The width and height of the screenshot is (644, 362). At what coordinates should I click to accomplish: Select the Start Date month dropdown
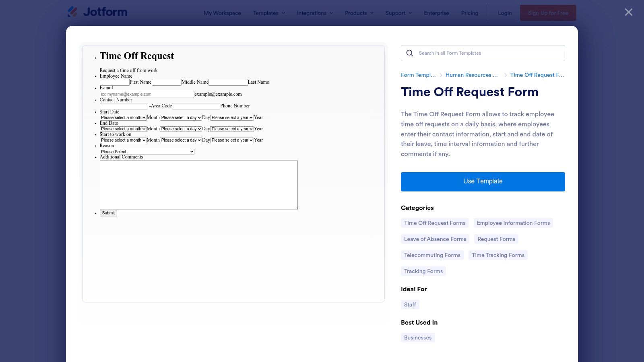(123, 117)
